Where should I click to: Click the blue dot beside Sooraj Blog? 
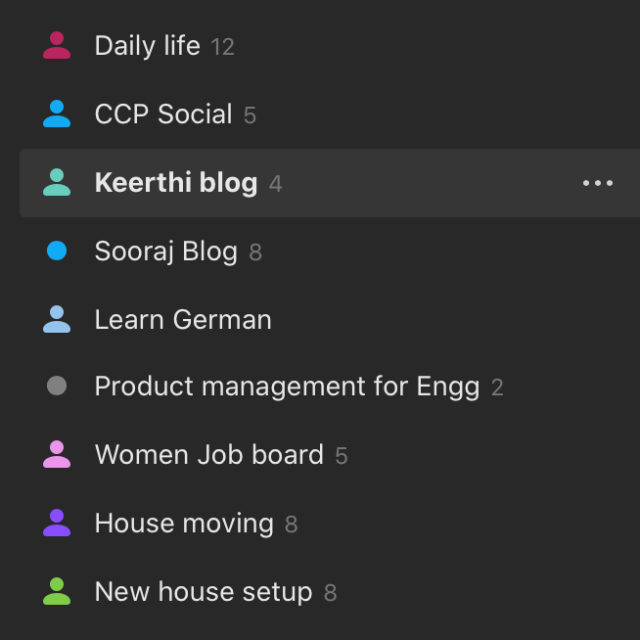coord(57,251)
